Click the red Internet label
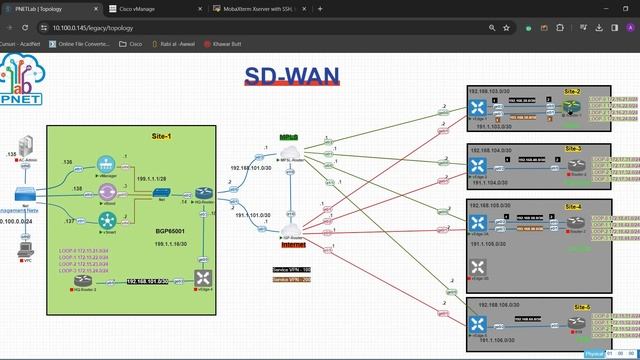The width and height of the screenshot is (640, 360). 293,245
